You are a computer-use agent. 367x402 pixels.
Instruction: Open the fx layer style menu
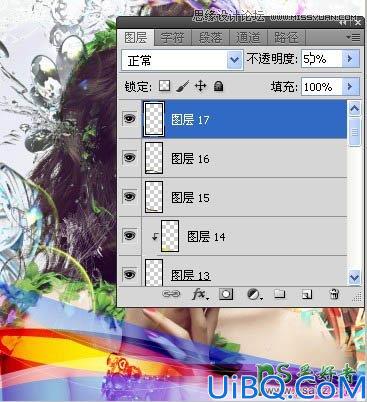coord(200,294)
